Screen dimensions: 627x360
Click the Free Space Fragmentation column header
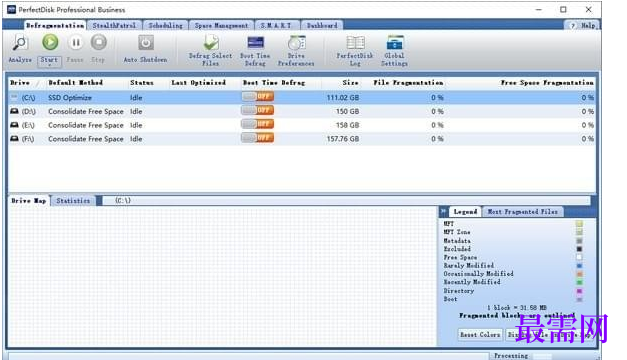coord(547,82)
